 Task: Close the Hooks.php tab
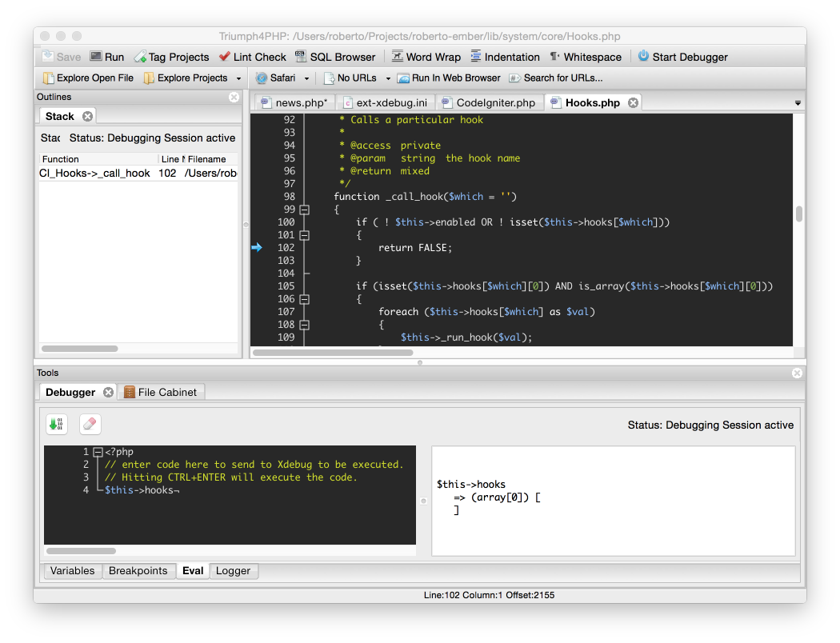pyautogui.click(x=634, y=103)
